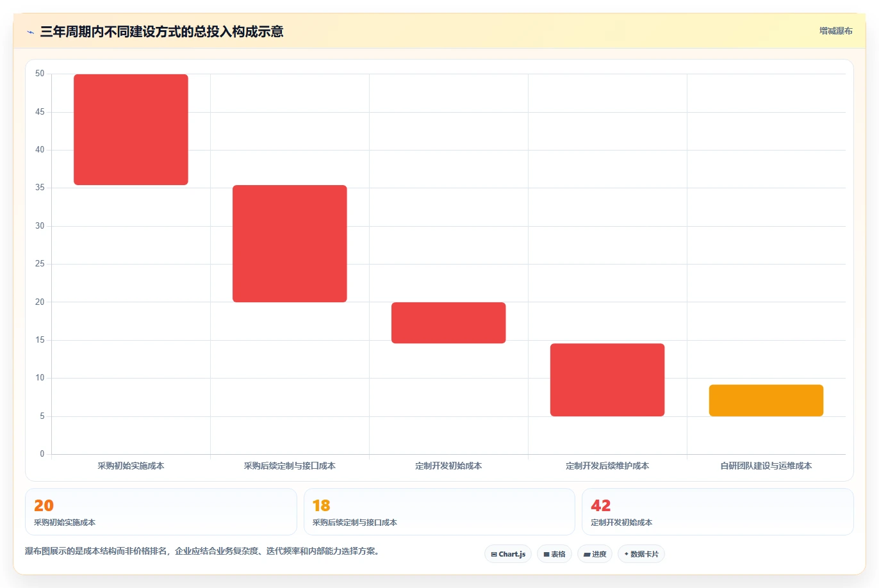
Task: Click the footnote text starting with 瀑布图展示的是
Action: click(204, 551)
